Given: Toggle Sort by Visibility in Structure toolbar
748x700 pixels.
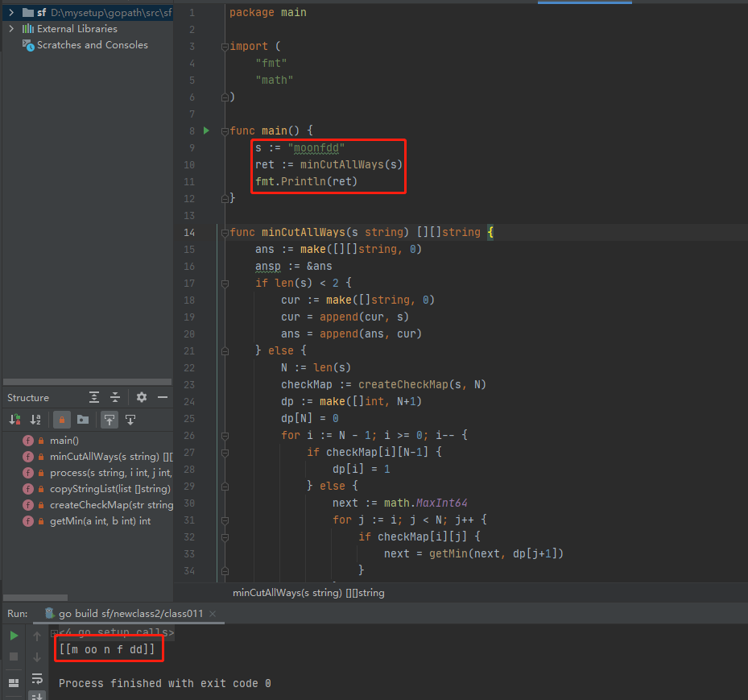Looking at the screenshot, I should click(x=14, y=420).
